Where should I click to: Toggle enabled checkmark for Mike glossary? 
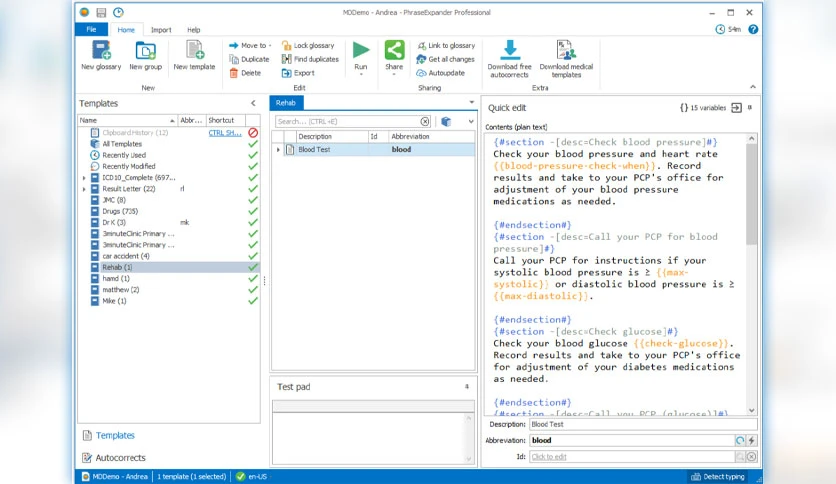click(253, 301)
